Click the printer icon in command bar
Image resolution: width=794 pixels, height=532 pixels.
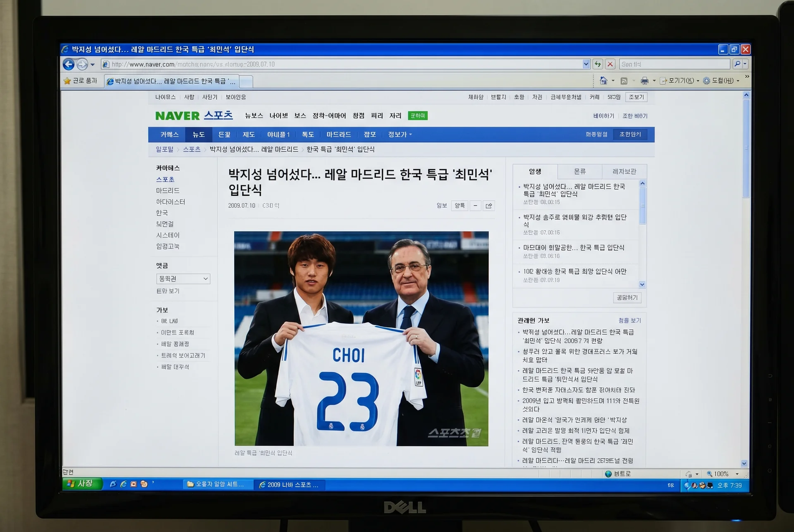pyautogui.click(x=644, y=80)
